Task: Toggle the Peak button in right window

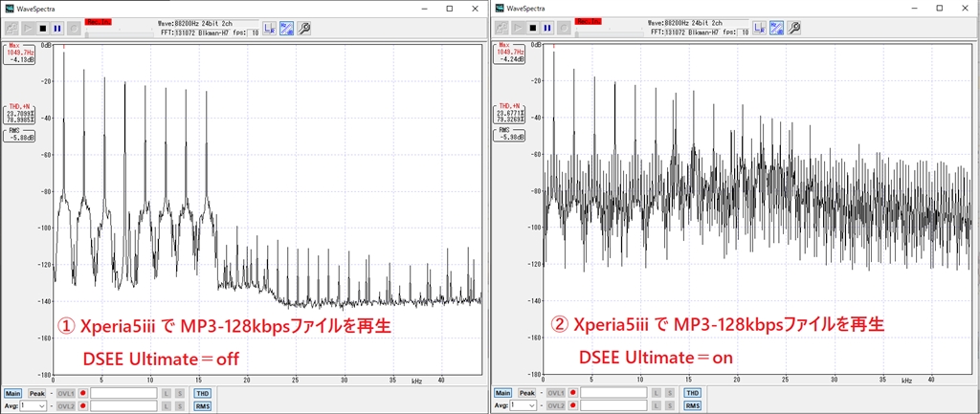Action: coord(527,393)
